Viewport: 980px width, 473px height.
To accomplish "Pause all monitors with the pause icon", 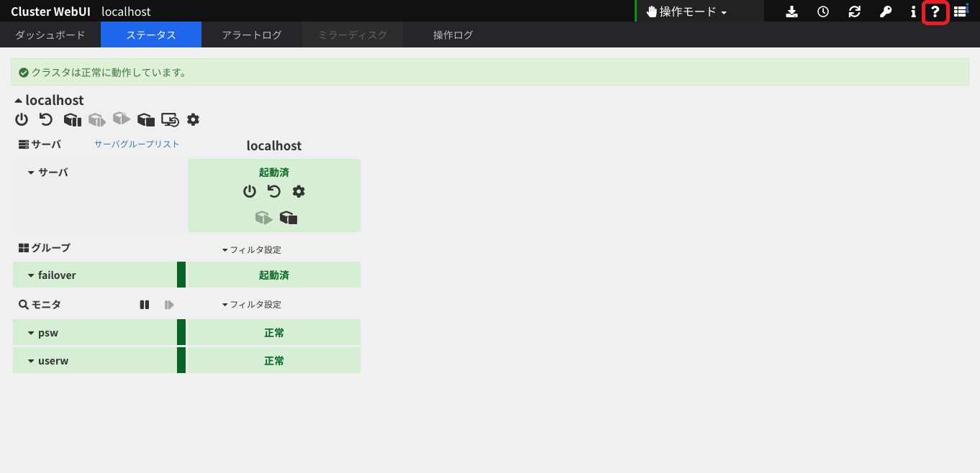I will click(145, 305).
